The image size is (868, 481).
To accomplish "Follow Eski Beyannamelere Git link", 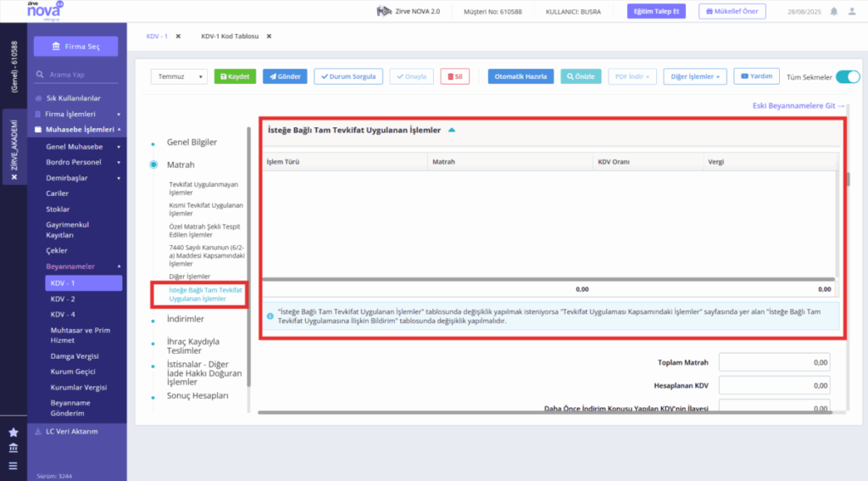I will click(798, 105).
